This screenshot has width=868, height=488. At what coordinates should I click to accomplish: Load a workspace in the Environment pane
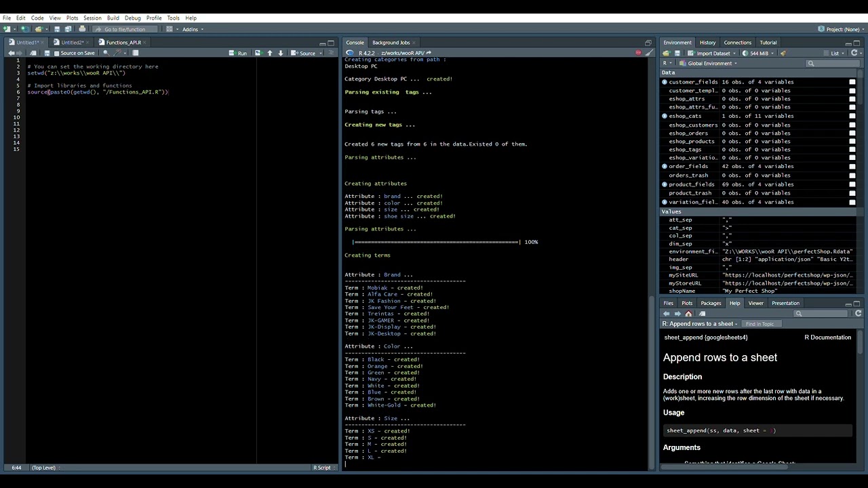[666, 53]
